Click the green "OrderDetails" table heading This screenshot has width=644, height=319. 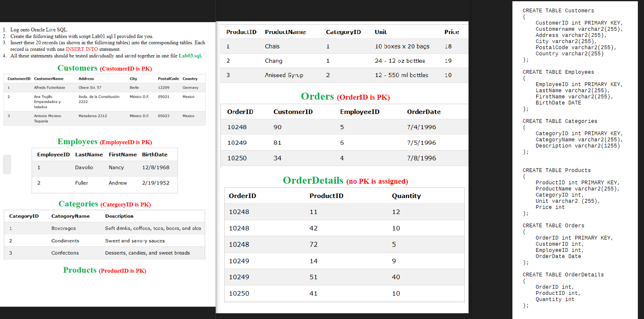point(313,180)
